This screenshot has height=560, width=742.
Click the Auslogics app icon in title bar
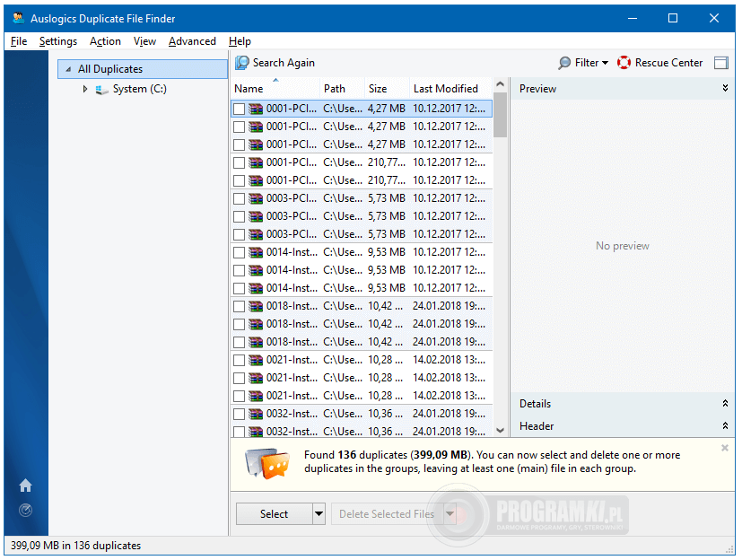coord(19,18)
